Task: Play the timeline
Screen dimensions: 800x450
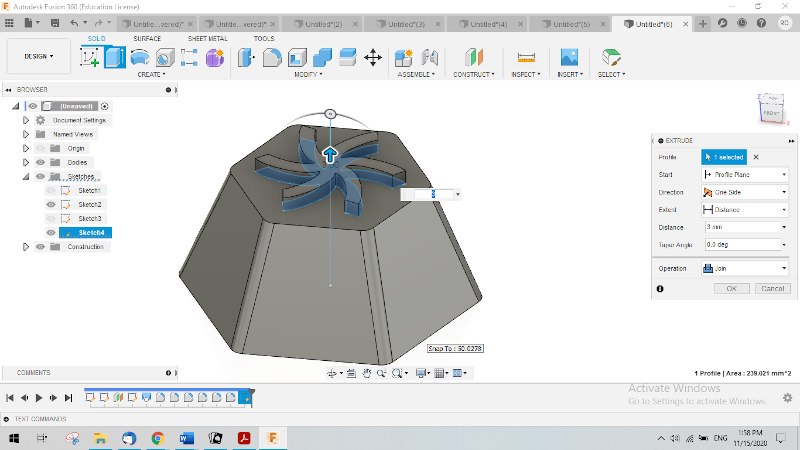Action: (39, 397)
